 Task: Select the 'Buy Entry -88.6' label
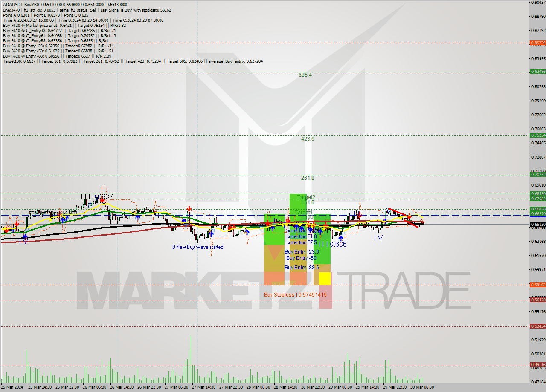(301, 268)
